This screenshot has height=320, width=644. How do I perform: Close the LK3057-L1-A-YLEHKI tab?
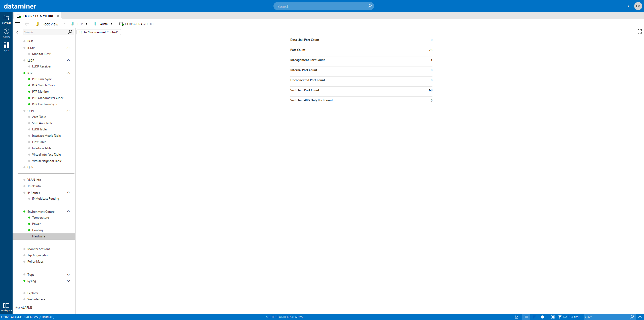point(58,16)
